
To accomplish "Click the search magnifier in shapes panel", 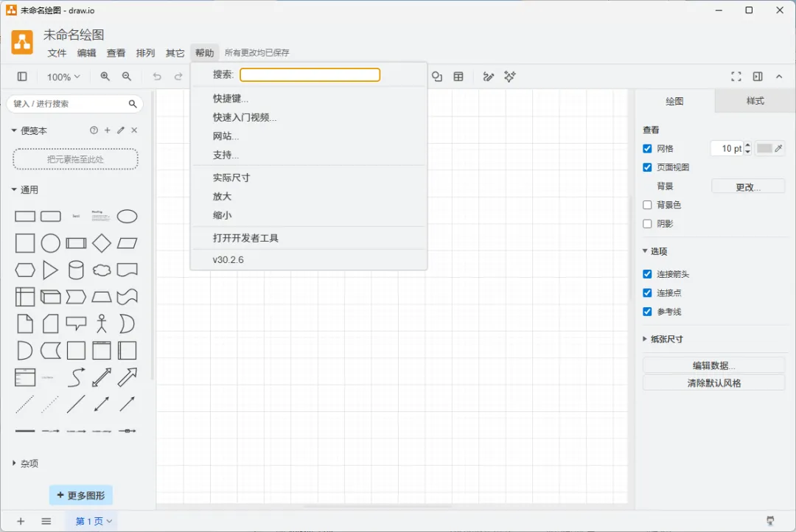I will 133,104.
